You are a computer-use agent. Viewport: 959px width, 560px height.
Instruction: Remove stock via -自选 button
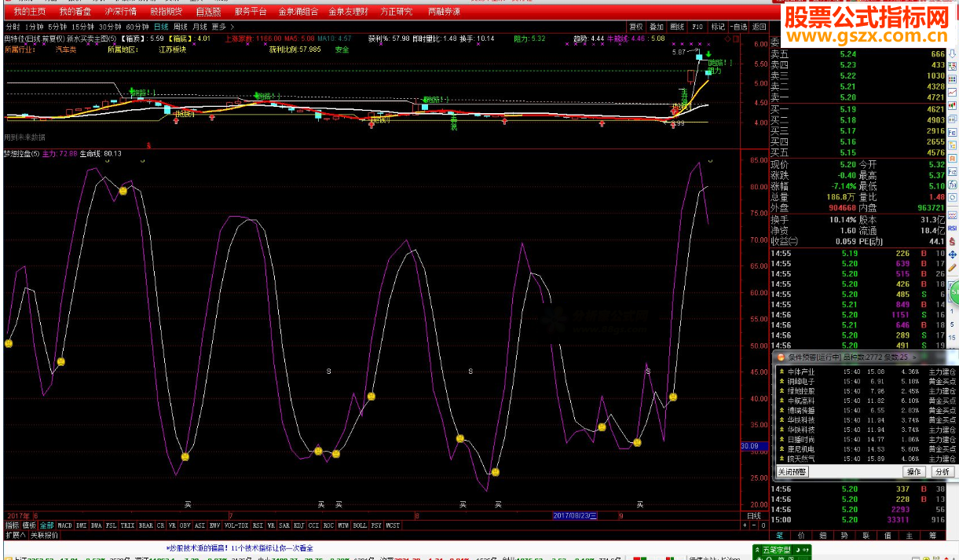pos(738,27)
